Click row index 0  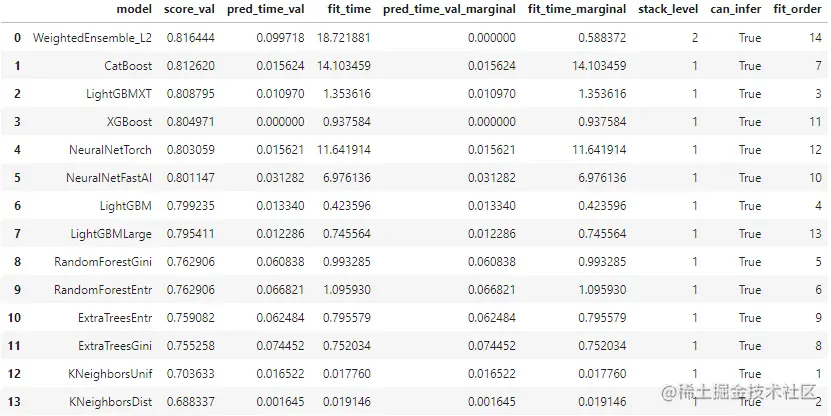click(x=17, y=38)
